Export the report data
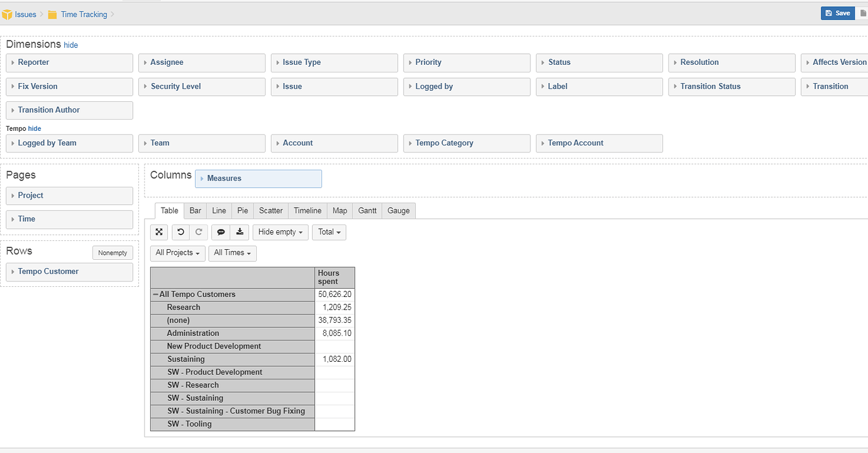 [239, 232]
